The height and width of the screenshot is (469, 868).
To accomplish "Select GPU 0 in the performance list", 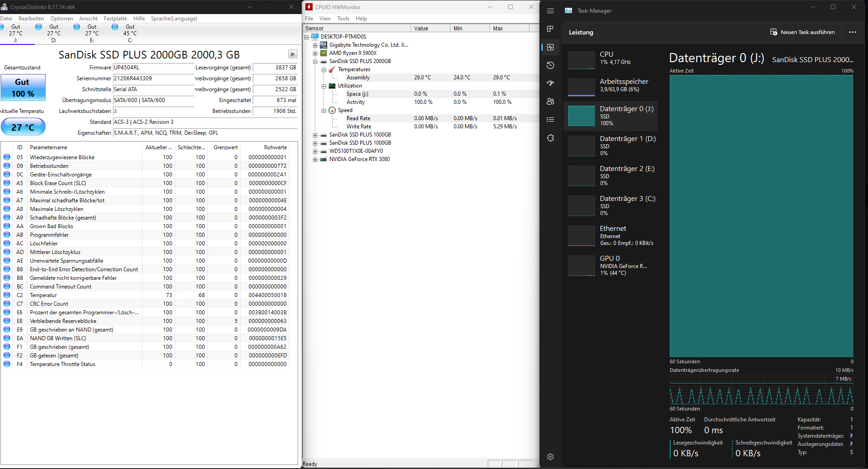I will [610, 265].
